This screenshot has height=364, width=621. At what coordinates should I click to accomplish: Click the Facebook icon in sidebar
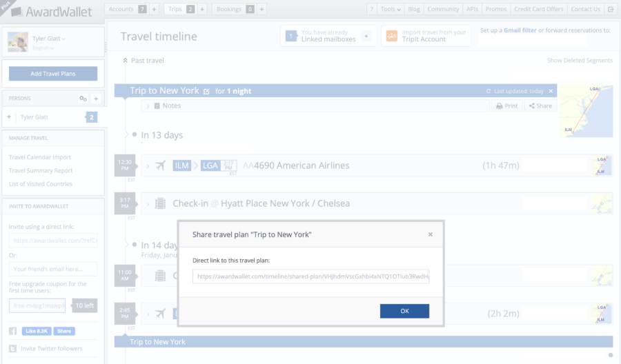click(x=12, y=331)
